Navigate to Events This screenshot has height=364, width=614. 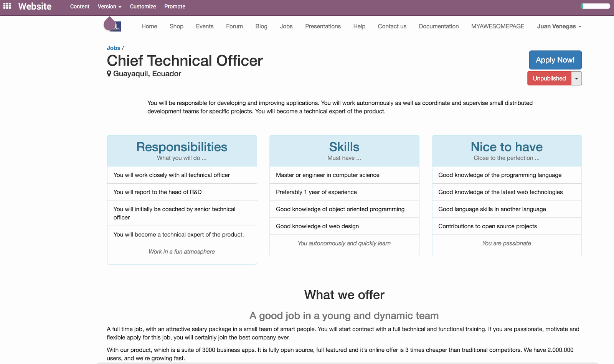coord(205,26)
